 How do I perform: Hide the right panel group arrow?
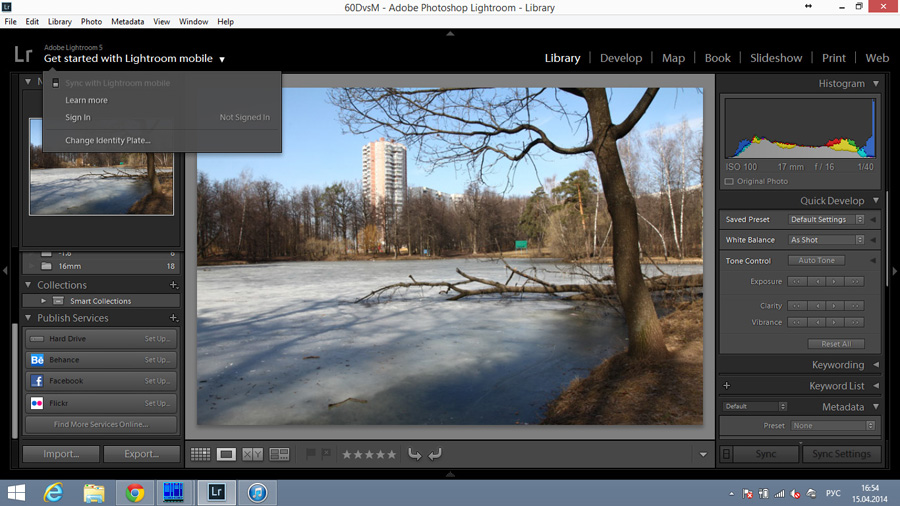(x=895, y=270)
